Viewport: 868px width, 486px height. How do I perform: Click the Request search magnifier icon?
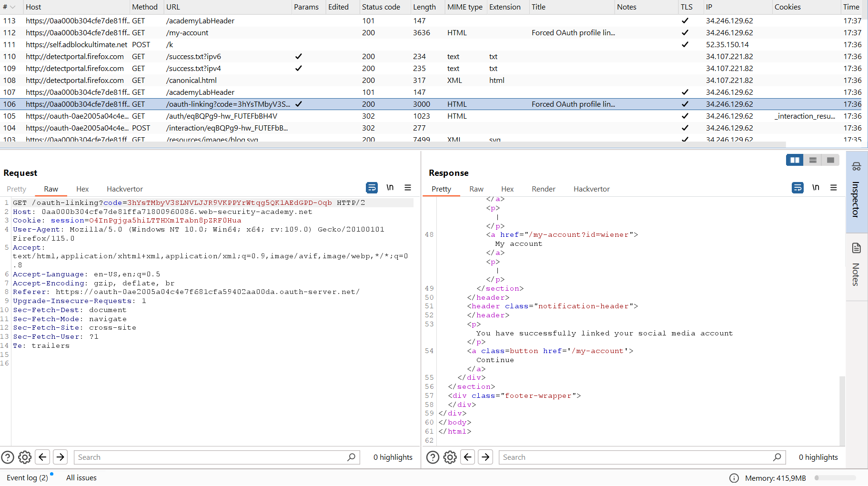click(x=351, y=457)
